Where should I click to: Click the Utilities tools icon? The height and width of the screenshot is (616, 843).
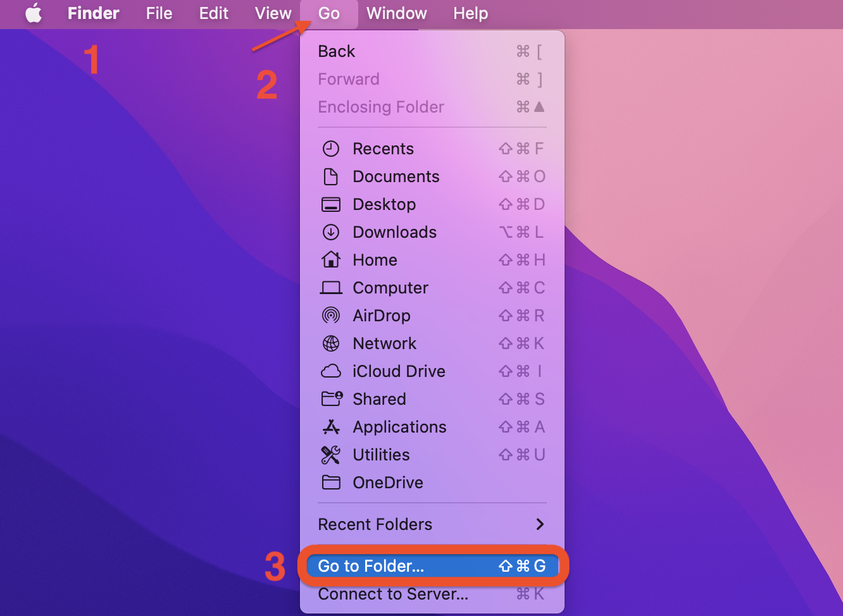pyautogui.click(x=331, y=455)
